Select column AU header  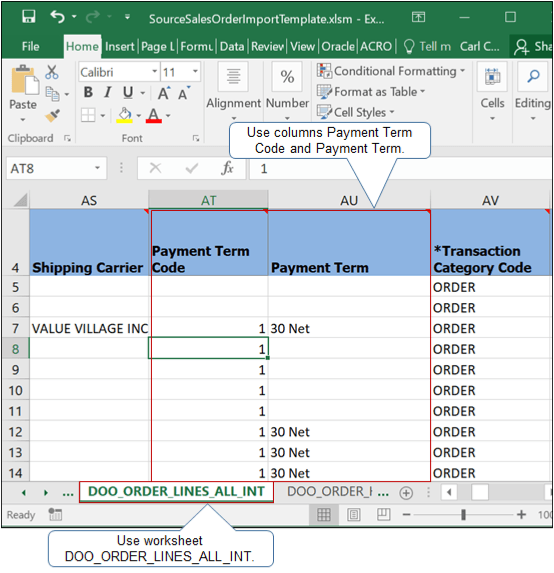coord(349,200)
